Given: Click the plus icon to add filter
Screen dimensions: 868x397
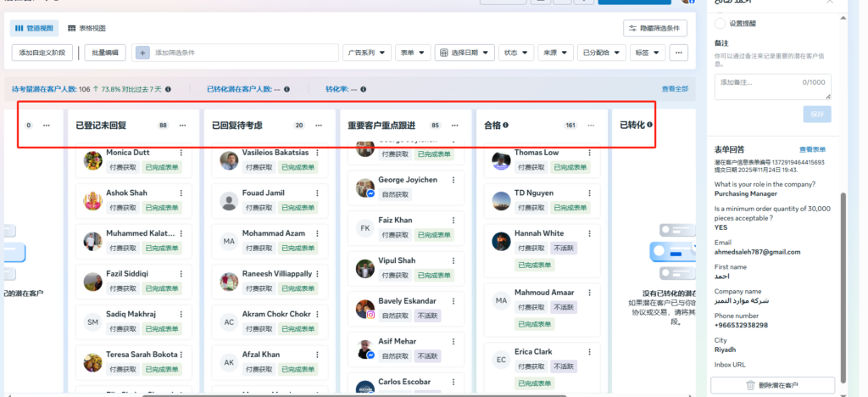Looking at the screenshot, I should pyautogui.click(x=142, y=53).
